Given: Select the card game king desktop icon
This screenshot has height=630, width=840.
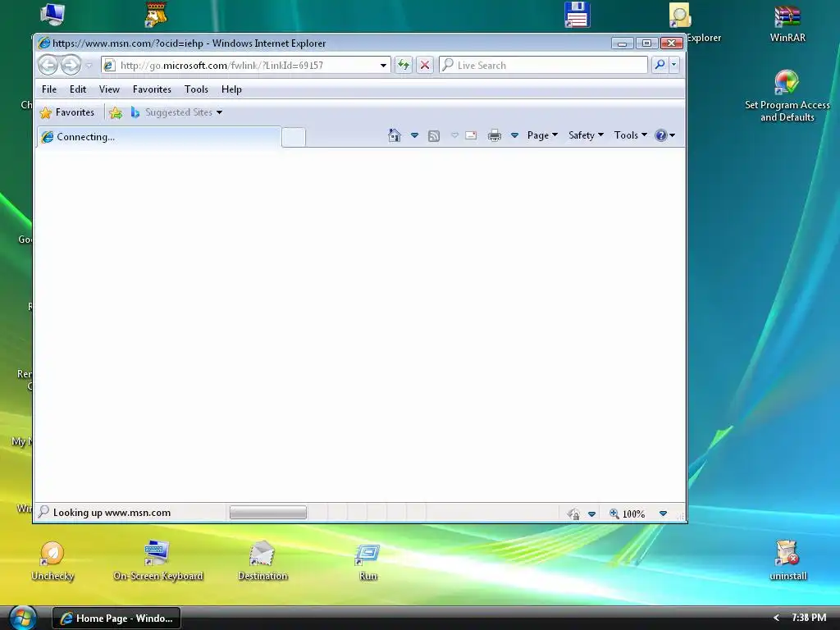Looking at the screenshot, I should pyautogui.click(x=157, y=15).
